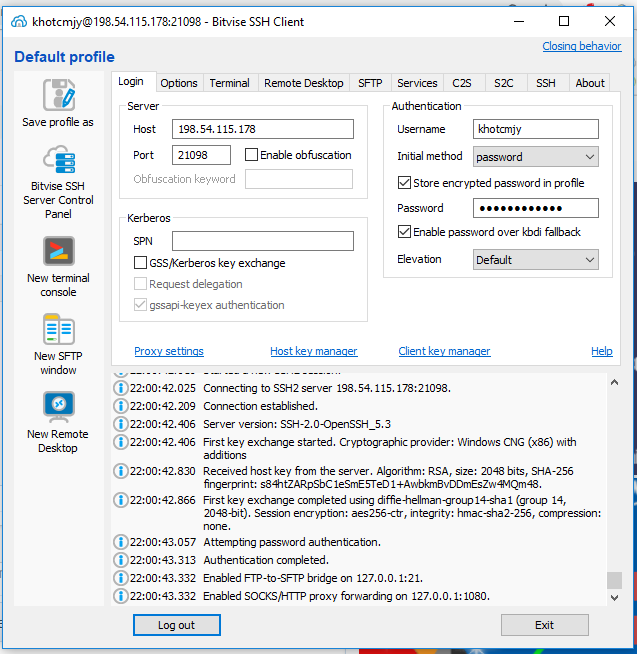Open the SSH tab

[x=546, y=83]
